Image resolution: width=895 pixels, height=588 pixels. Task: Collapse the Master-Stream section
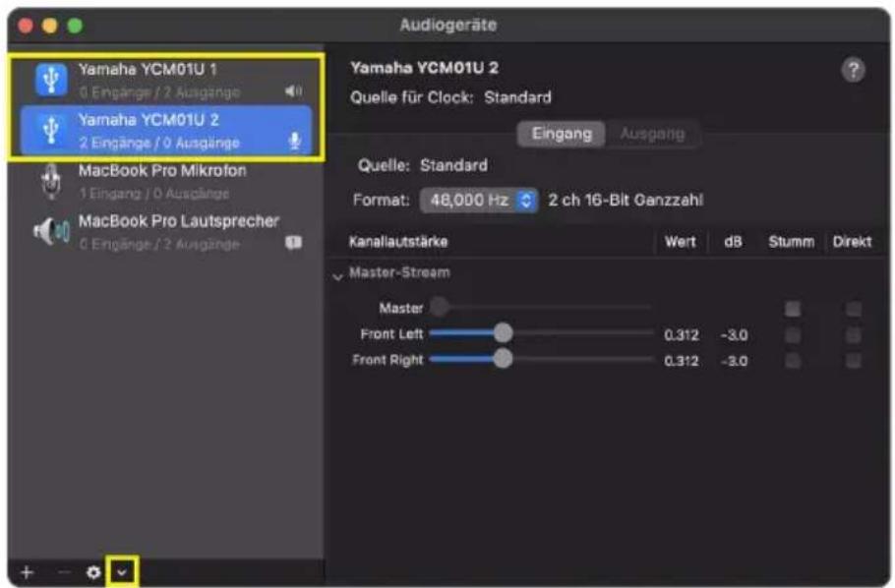click(x=338, y=275)
